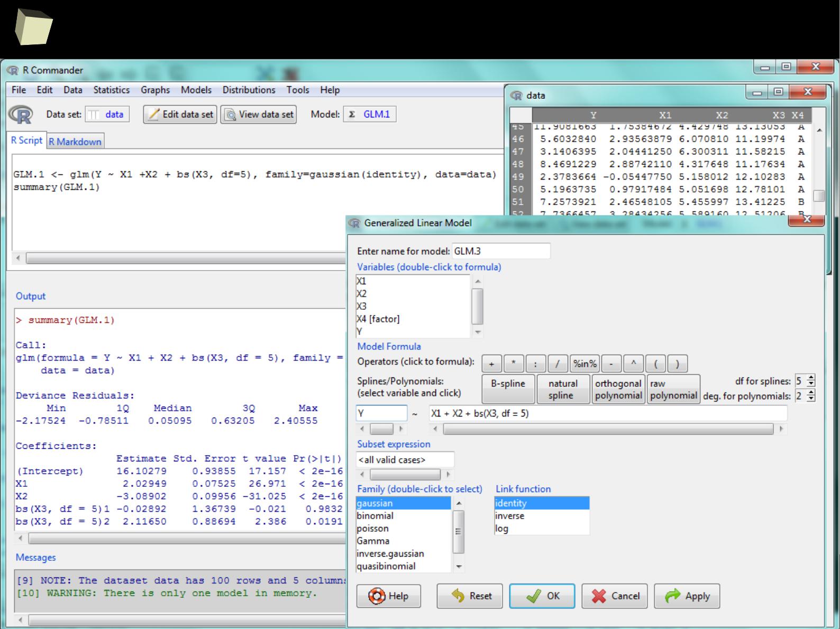Viewport: 840px width, 629px height.
Task: Click the Apply green arrow icon
Action: (x=672, y=596)
